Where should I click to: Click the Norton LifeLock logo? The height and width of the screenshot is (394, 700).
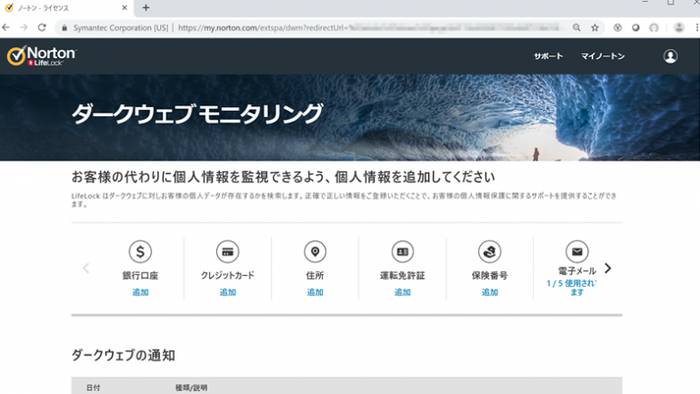coord(42,56)
